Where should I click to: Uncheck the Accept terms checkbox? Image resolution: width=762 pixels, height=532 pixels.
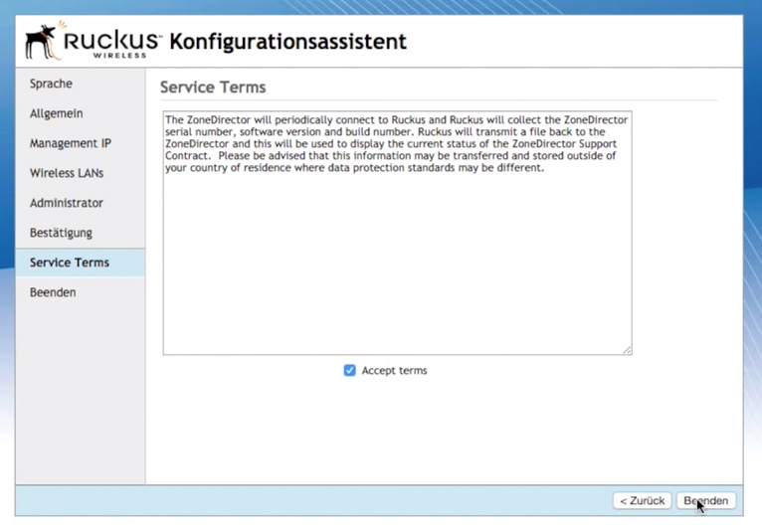[x=349, y=370]
